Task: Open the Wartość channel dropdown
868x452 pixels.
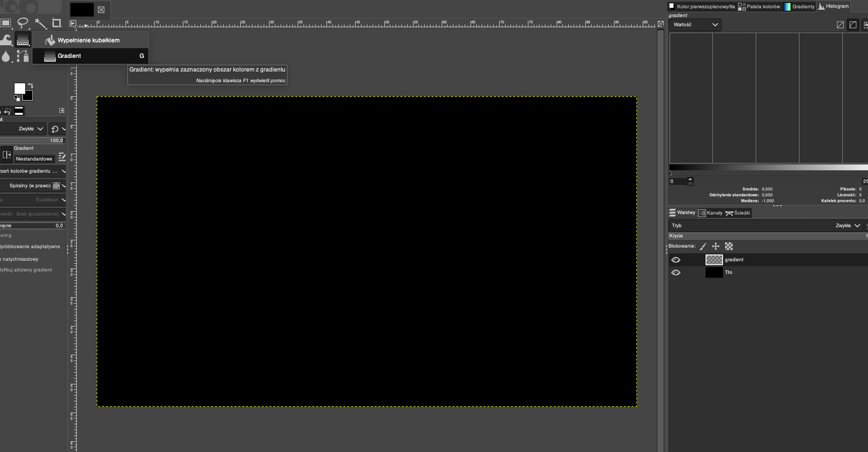Action: [695, 25]
